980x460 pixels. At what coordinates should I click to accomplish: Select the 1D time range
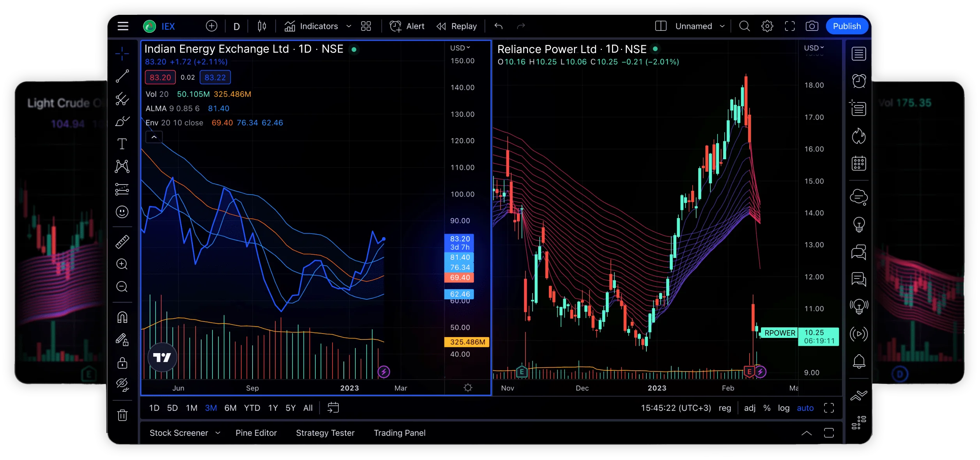(154, 408)
